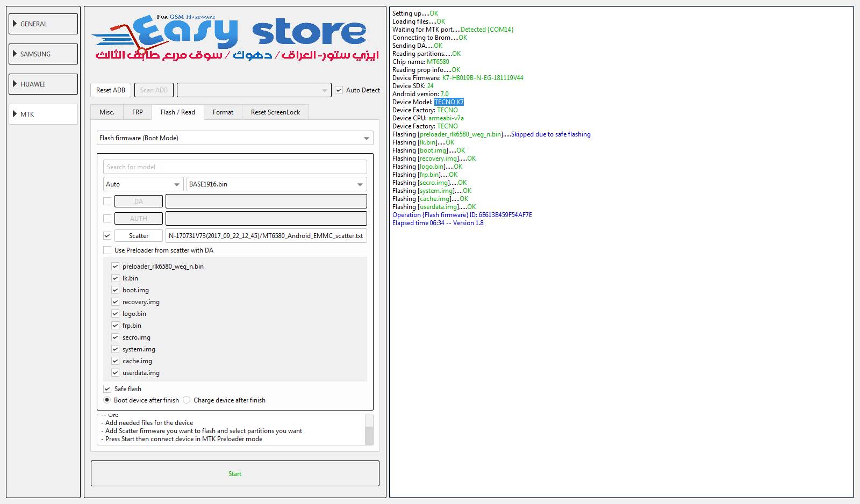860x504 pixels.
Task: Switch to the Misc. tab
Action: [x=107, y=112]
